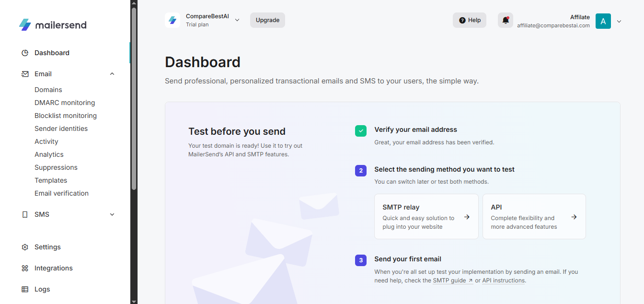Open Logs in the sidebar
This screenshot has height=304, width=644.
42,289
